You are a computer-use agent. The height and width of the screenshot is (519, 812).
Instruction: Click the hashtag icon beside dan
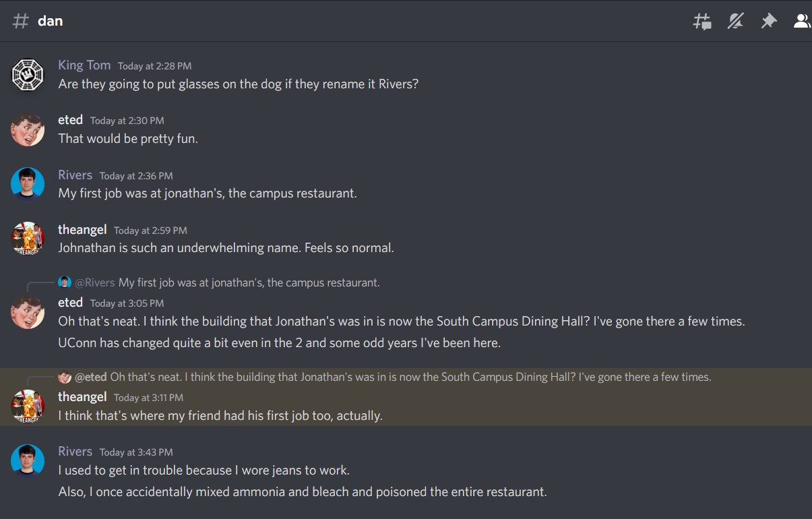(21, 21)
